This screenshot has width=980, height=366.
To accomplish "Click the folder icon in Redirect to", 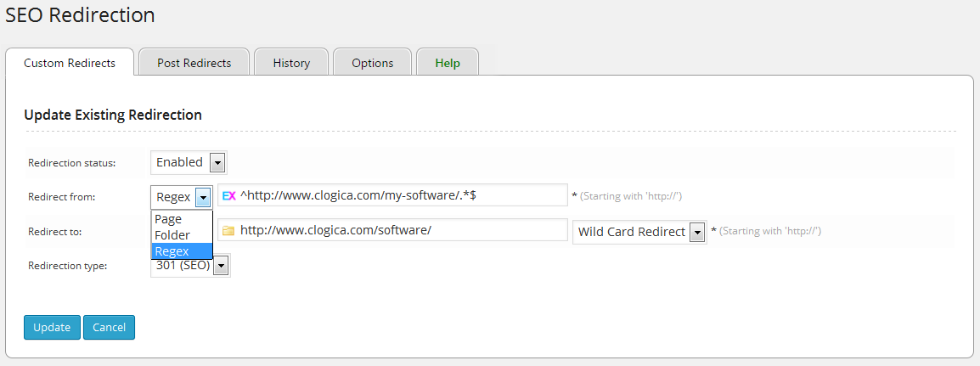I will [228, 230].
